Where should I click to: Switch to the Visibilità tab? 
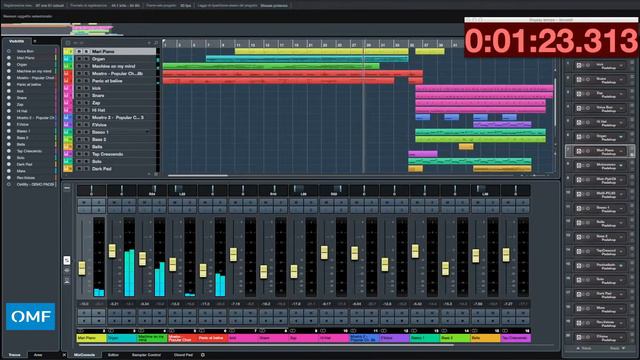pyautogui.click(x=17, y=41)
